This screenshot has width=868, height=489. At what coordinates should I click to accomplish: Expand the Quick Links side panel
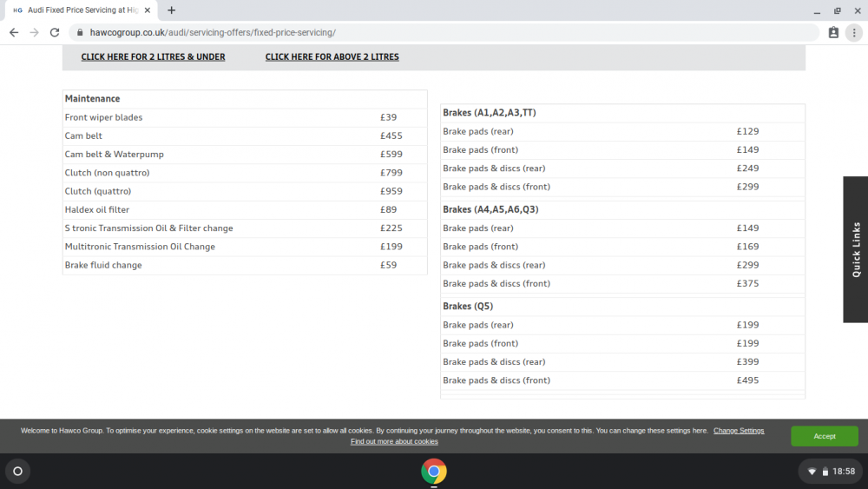tap(856, 249)
